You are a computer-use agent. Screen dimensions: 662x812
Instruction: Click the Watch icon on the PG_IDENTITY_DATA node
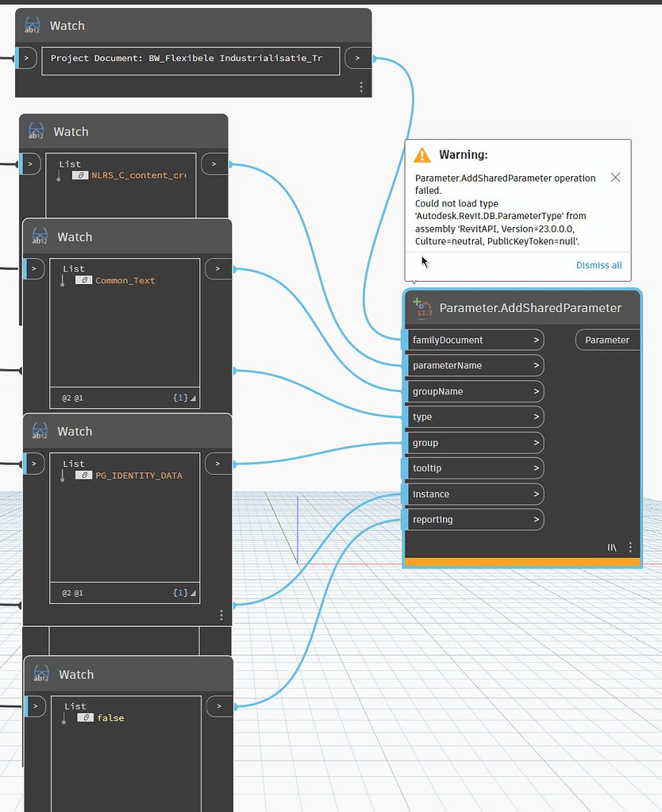[40, 431]
